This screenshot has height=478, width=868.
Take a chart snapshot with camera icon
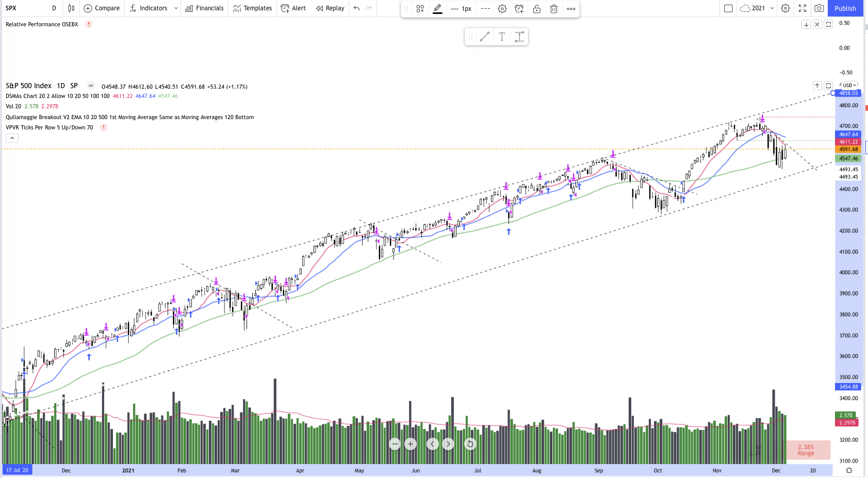click(819, 8)
